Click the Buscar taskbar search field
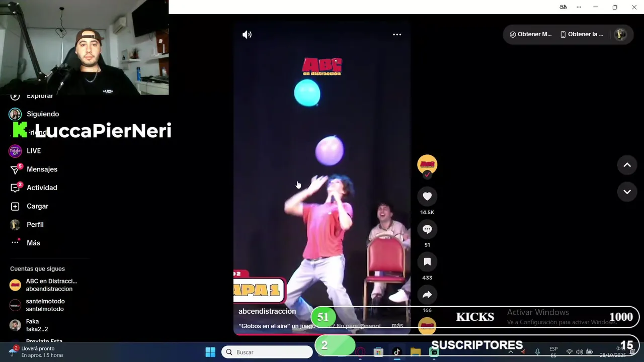The width and height of the screenshot is (644, 362). (x=267, y=352)
